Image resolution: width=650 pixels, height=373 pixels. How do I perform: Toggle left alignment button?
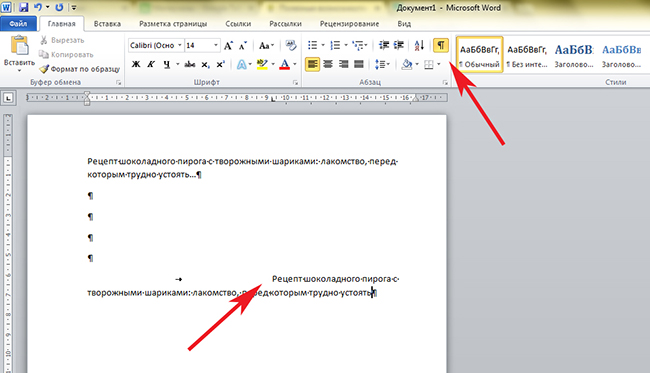point(313,64)
